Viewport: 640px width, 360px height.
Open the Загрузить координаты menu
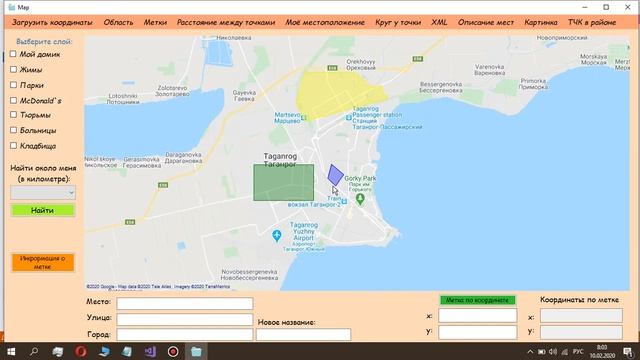pos(52,22)
